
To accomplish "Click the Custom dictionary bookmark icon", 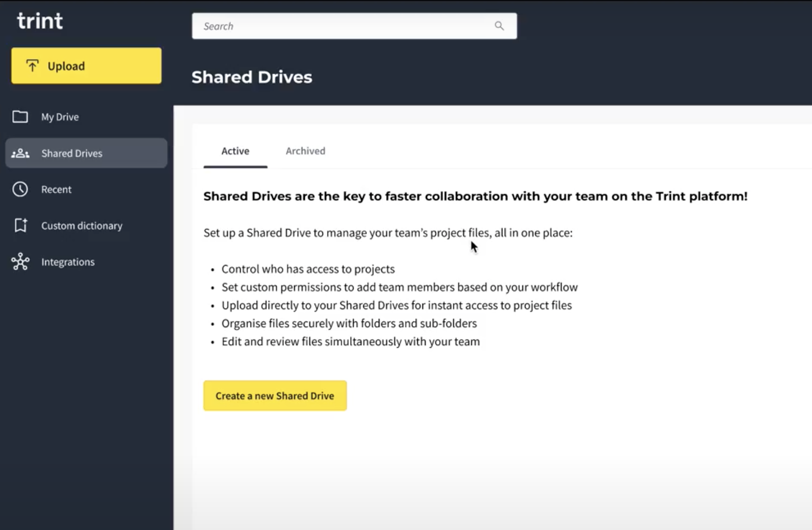I will (21, 225).
